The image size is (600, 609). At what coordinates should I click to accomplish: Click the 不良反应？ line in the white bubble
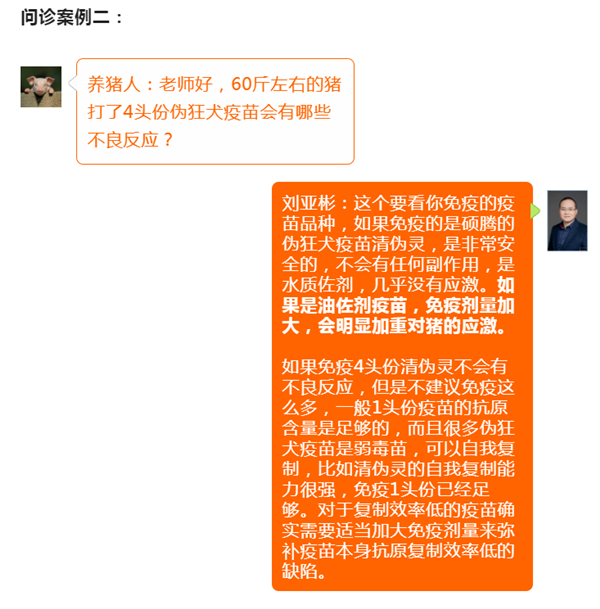coord(130,140)
